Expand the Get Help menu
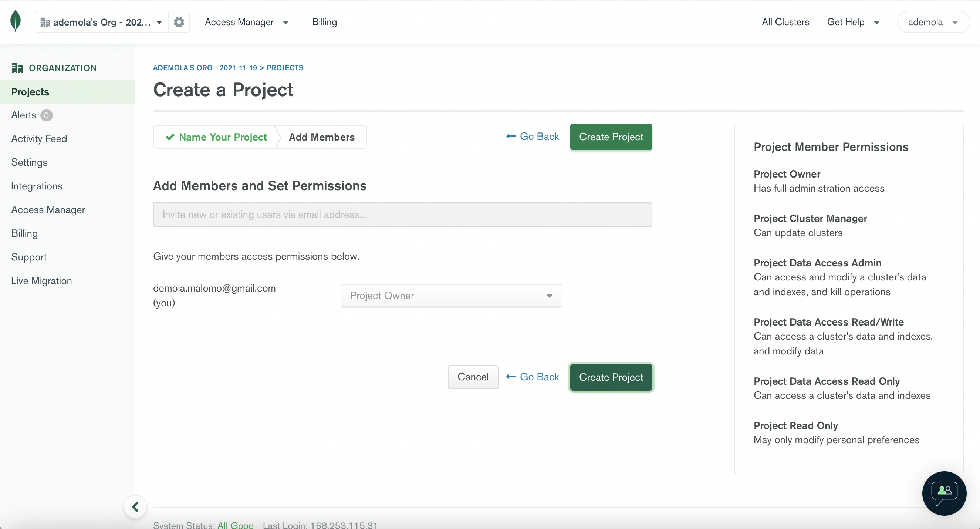Viewport: 980px width, 529px height. coord(852,22)
